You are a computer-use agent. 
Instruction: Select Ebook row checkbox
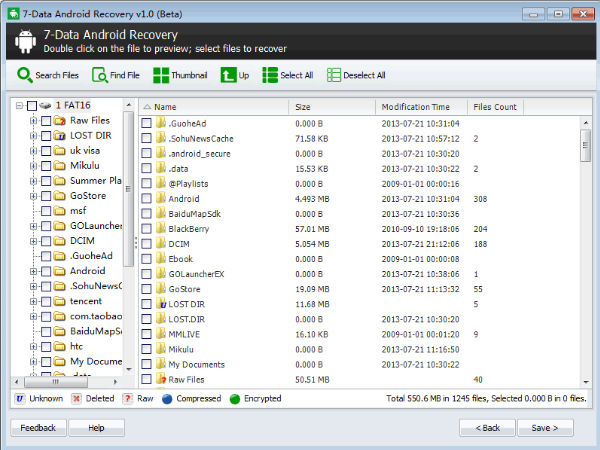click(x=146, y=259)
